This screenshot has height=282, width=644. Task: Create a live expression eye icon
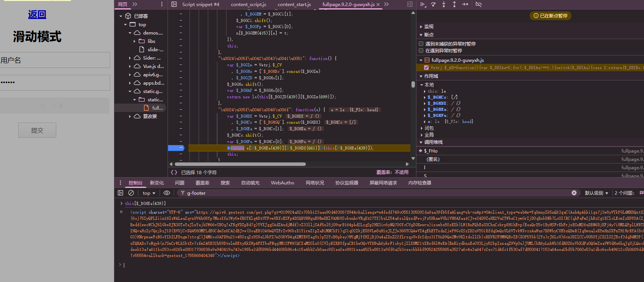(167, 193)
